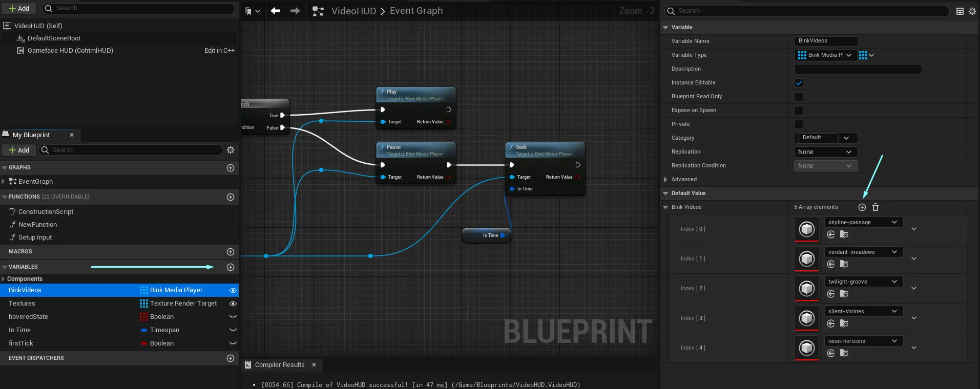Navigate back in graph history

276,11
